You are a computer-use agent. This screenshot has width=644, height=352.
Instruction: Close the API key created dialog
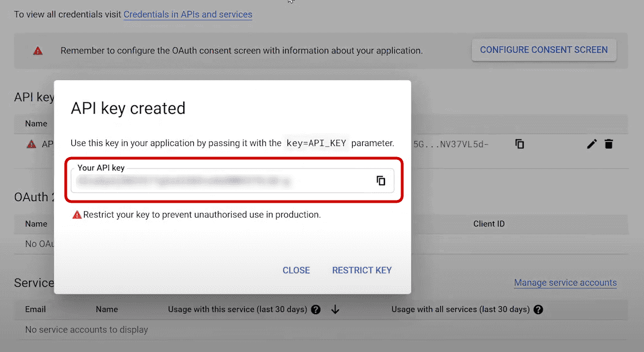(x=296, y=270)
